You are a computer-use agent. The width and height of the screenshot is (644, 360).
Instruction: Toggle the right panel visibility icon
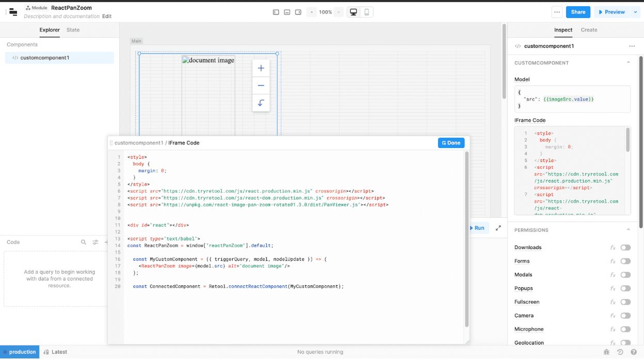298,12
